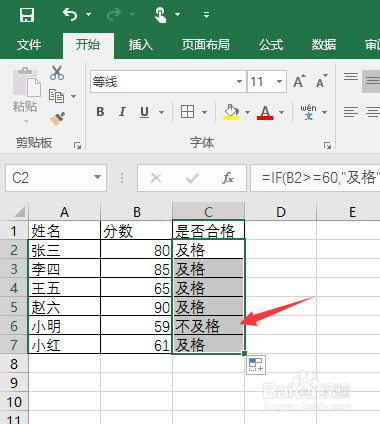The width and height of the screenshot is (380, 424).
Task: Click the Increase Font Size icon
Action: tap(300, 81)
